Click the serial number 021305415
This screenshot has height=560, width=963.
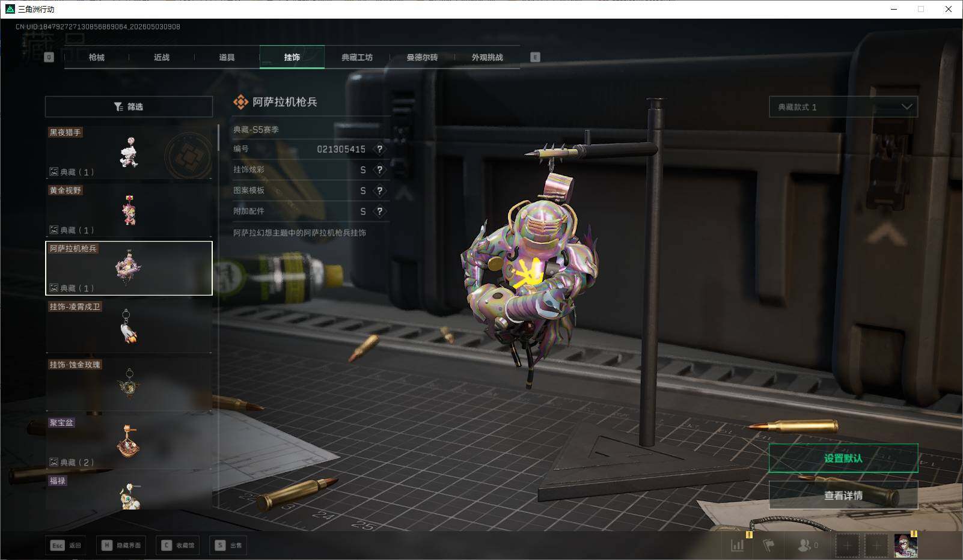click(x=341, y=149)
